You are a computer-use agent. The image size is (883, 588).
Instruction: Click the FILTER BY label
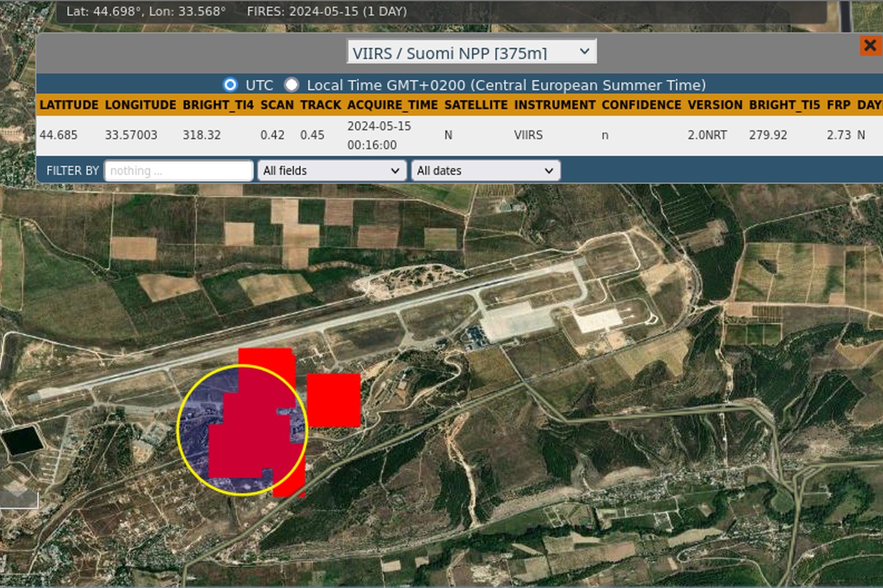point(73,171)
